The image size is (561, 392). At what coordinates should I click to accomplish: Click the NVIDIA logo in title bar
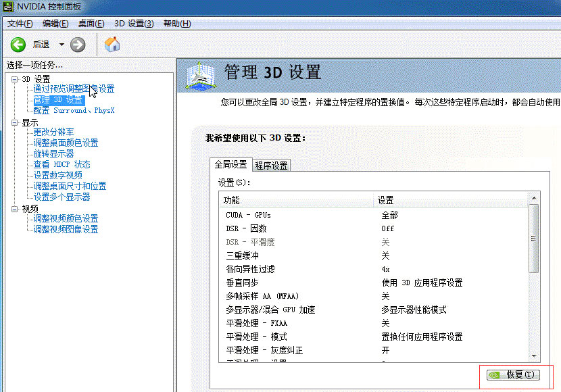click(7, 8)
